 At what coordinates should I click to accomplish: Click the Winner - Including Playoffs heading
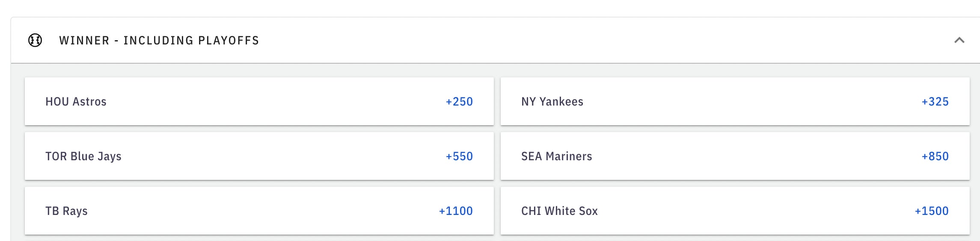tap(159, 40)
